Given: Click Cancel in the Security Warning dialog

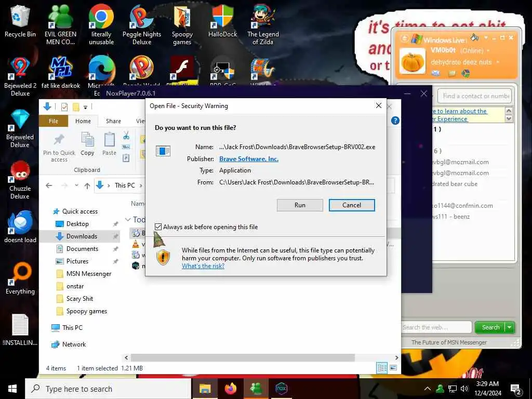Looking at the screenshot, I should coord(352,205).
